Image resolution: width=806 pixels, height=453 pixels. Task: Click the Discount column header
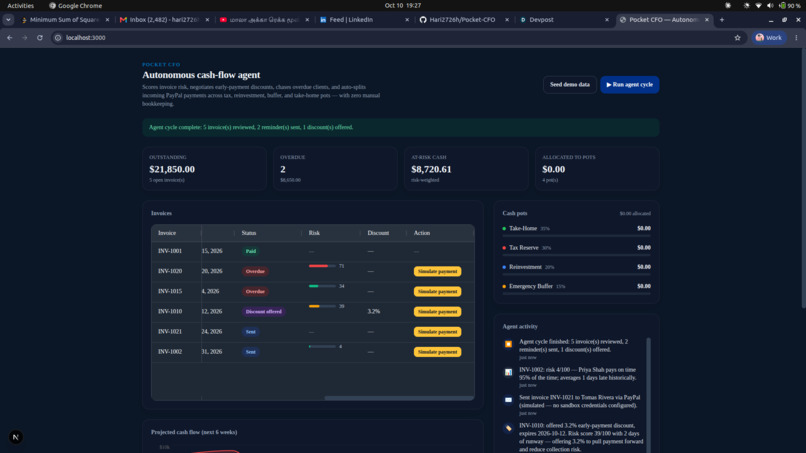point(378,233)
